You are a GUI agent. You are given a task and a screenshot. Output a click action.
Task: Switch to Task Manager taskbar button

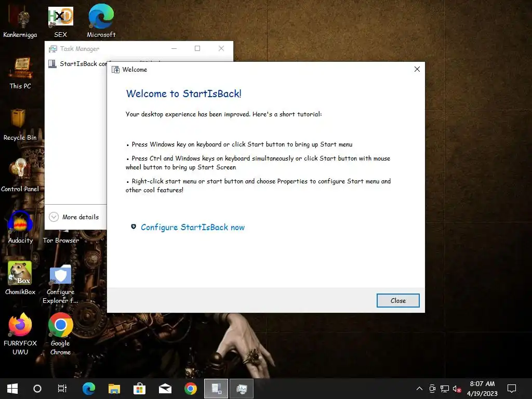(242, 389)
